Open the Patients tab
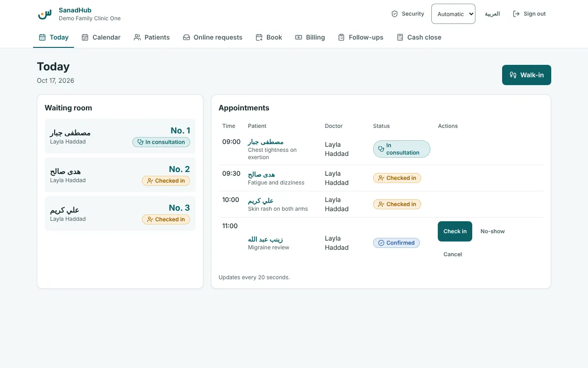Image resolution: width=588 pixels, height=368 pixels. 152,37
